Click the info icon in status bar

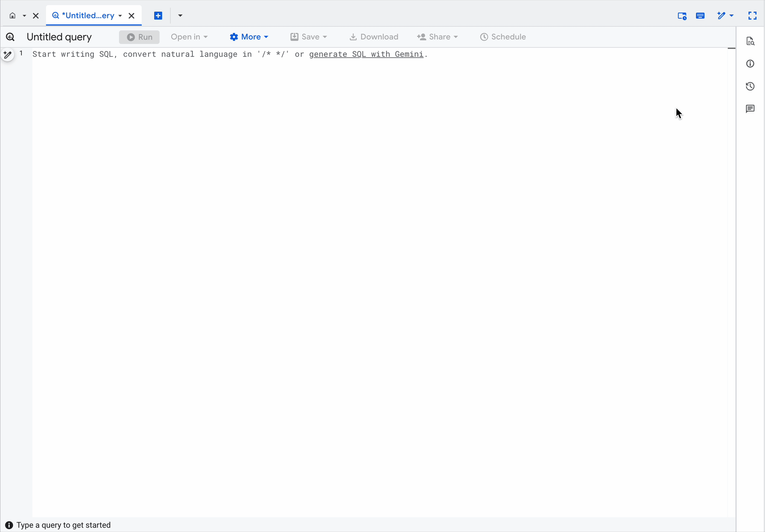tap(9, 525)
